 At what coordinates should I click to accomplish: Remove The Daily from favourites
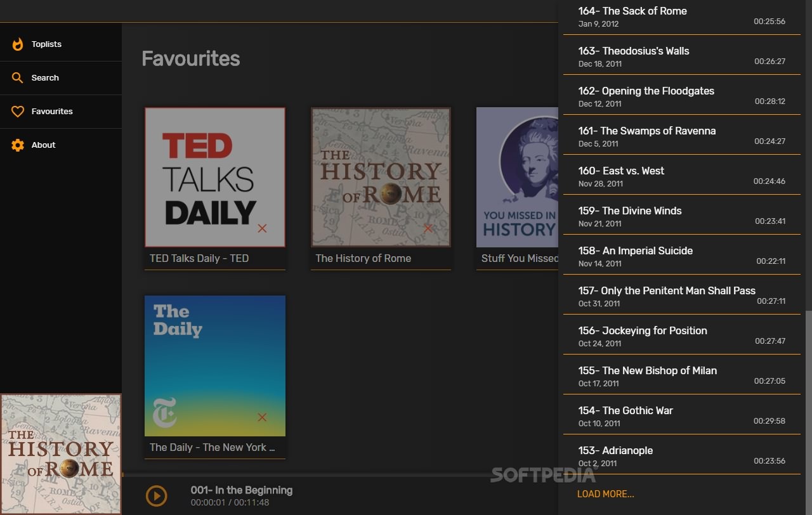[262, 417]
